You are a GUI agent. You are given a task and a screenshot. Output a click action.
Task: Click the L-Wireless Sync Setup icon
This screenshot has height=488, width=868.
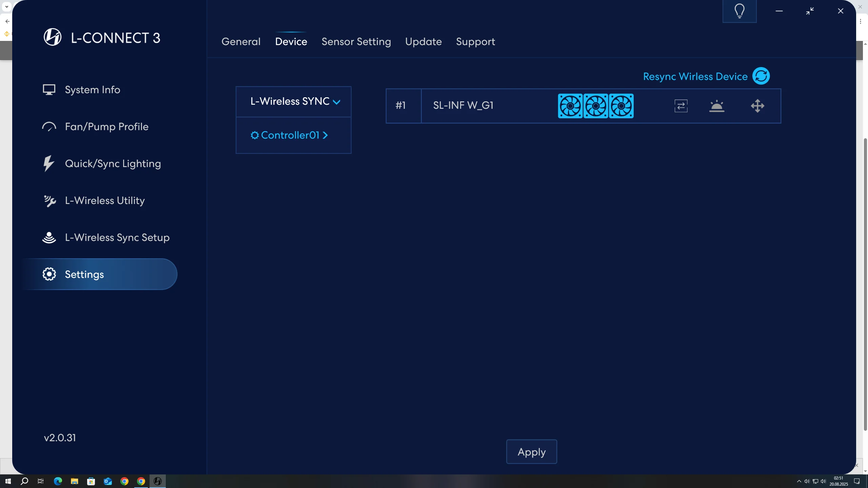pyautogui.click(x=49, y=237)
